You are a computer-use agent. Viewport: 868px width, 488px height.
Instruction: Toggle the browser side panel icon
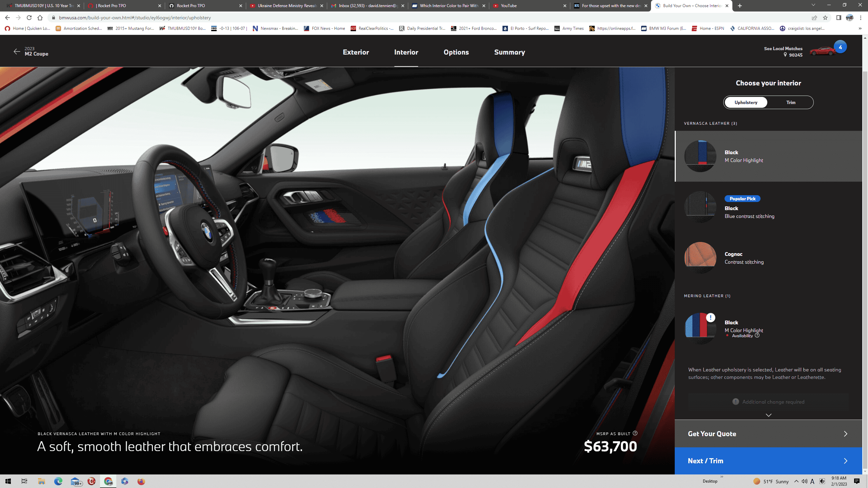coord(839,18)
